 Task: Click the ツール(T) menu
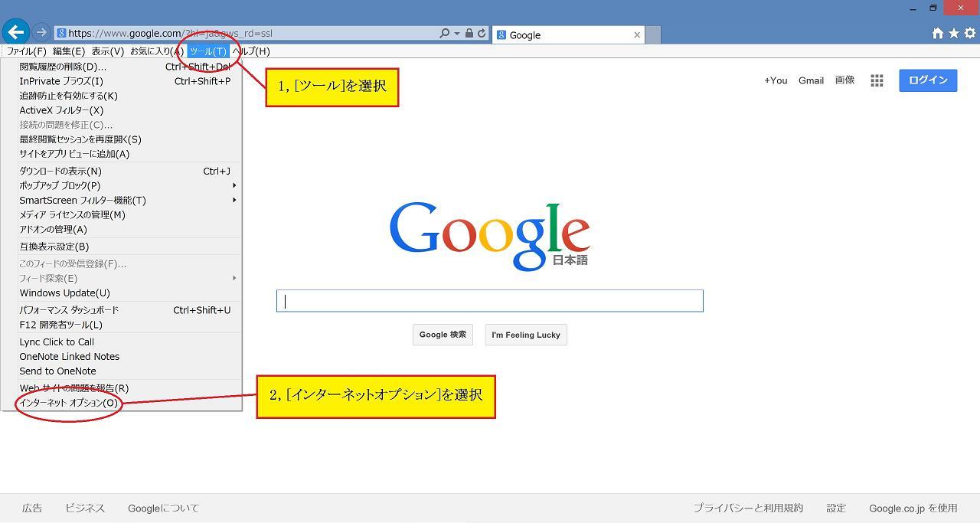[x=207, y=51]
